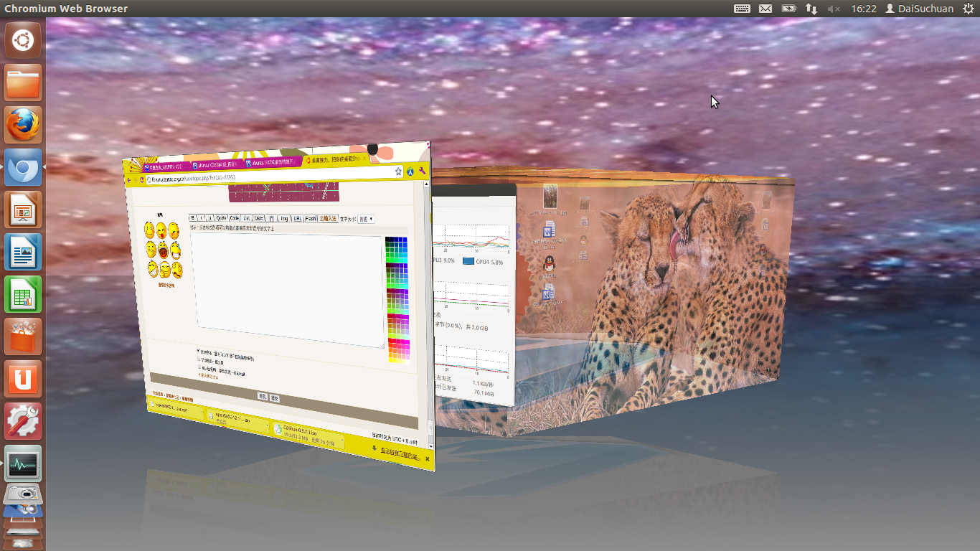Open Ubuntu One launcher icon
This screenshot has height=551, width=980.
tap(23, 379)
